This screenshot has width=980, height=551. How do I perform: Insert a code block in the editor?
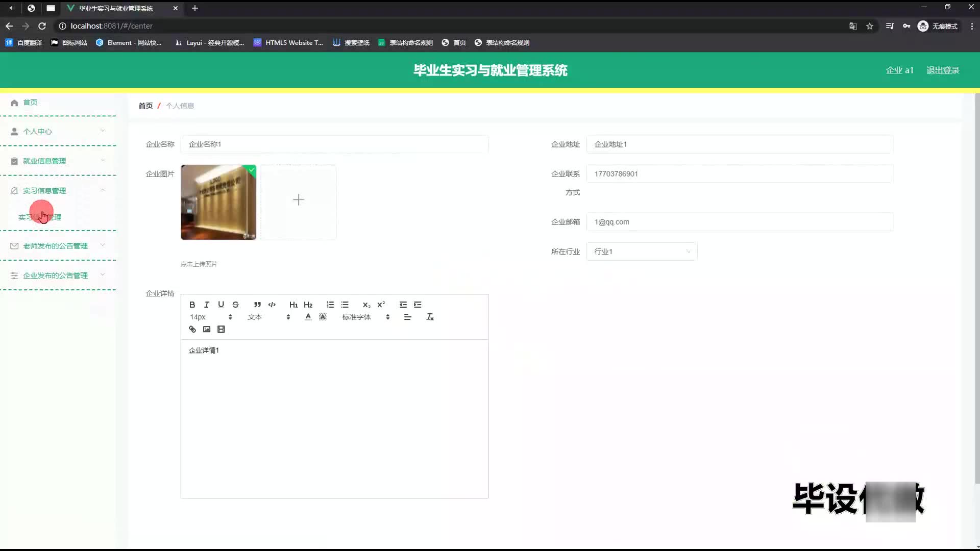tap(272, 305)
